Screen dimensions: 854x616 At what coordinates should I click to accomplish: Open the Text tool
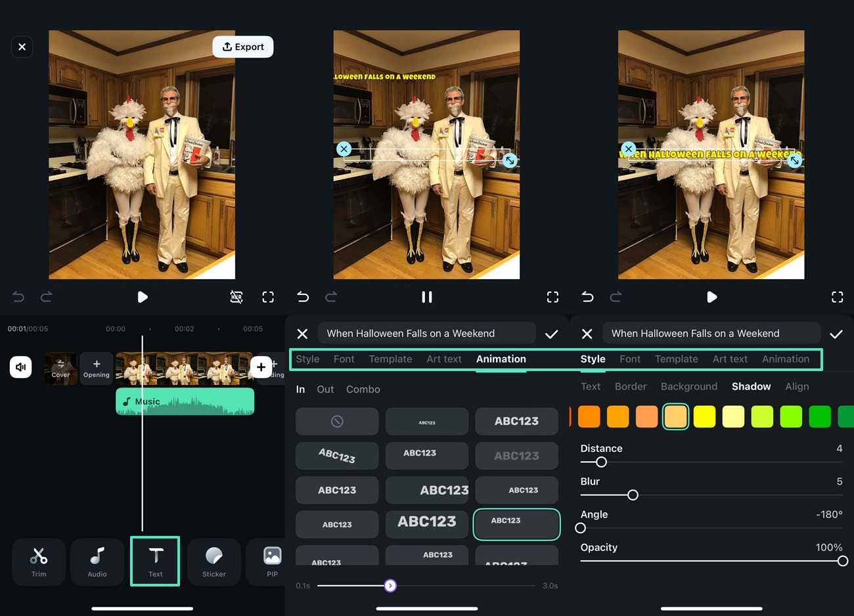[155, 561]
